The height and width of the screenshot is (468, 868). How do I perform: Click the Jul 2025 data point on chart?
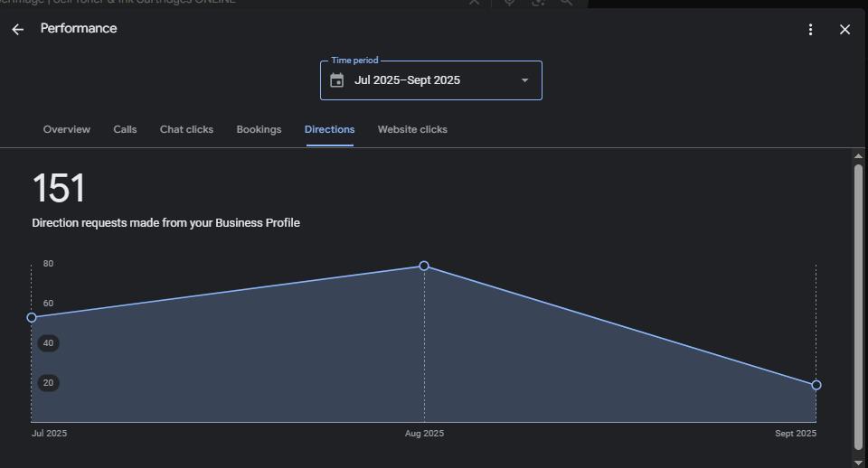(32, 317)
